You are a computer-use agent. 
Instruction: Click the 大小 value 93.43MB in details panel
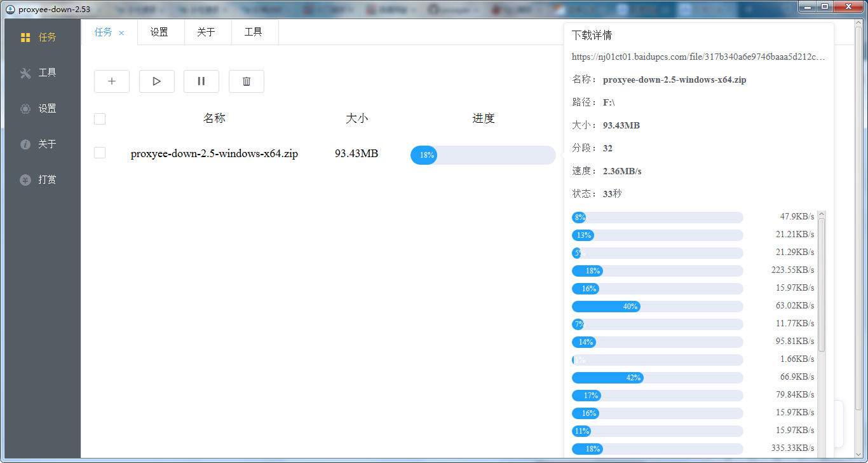621,125
